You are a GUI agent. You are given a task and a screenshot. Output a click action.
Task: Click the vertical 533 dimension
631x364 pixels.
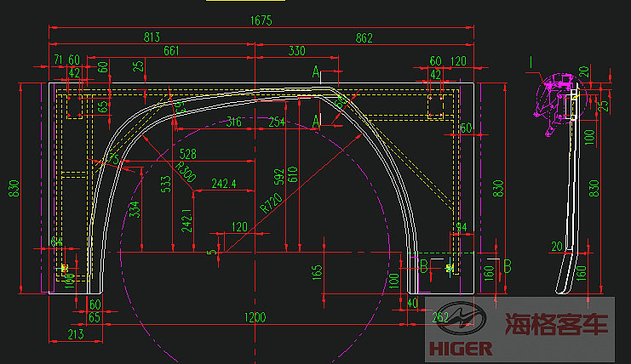[166, 185]
